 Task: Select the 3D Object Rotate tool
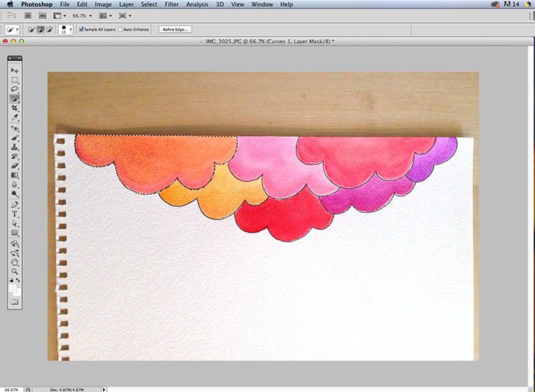tap(15, 244)
